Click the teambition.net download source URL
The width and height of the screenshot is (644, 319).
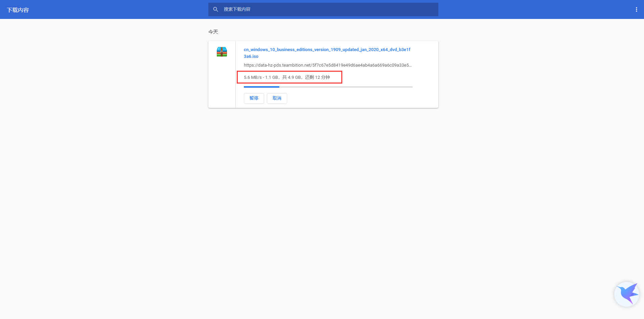pos(328,65)
